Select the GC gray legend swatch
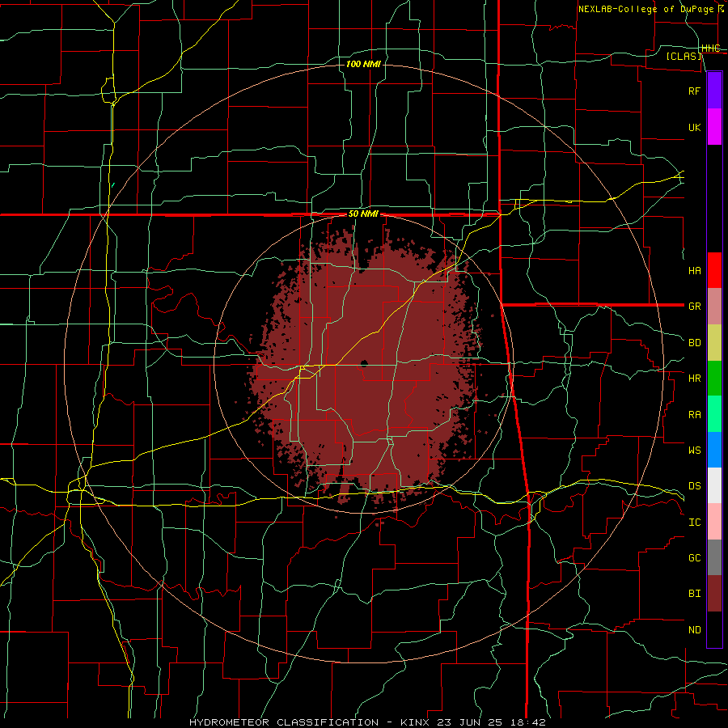The image size is (728, 728). pos(714,557)
